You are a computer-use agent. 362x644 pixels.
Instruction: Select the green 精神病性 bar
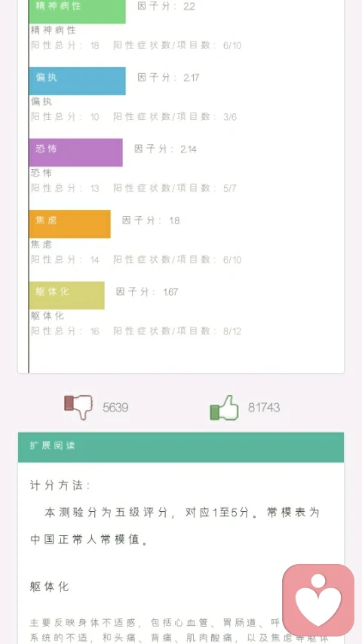[77, 11]
